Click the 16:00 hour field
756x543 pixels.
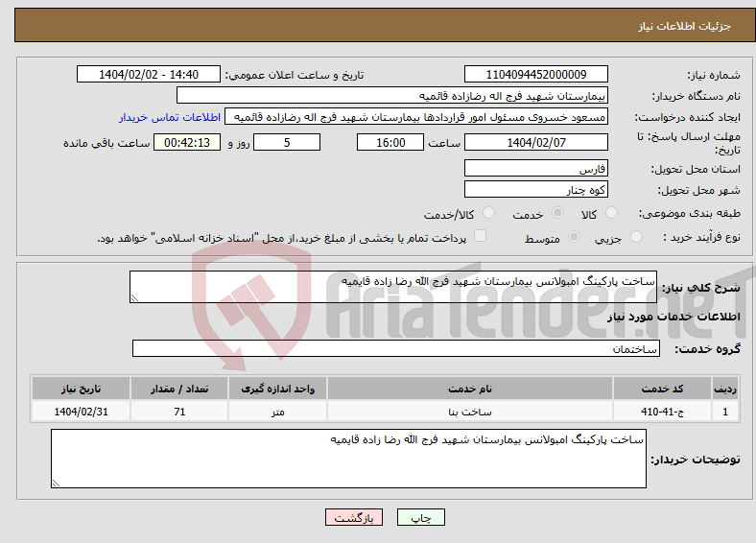pos(390,142)
